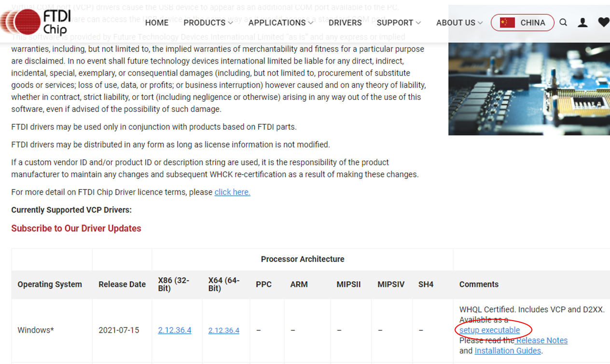Open the Installation Guides link

508,351
